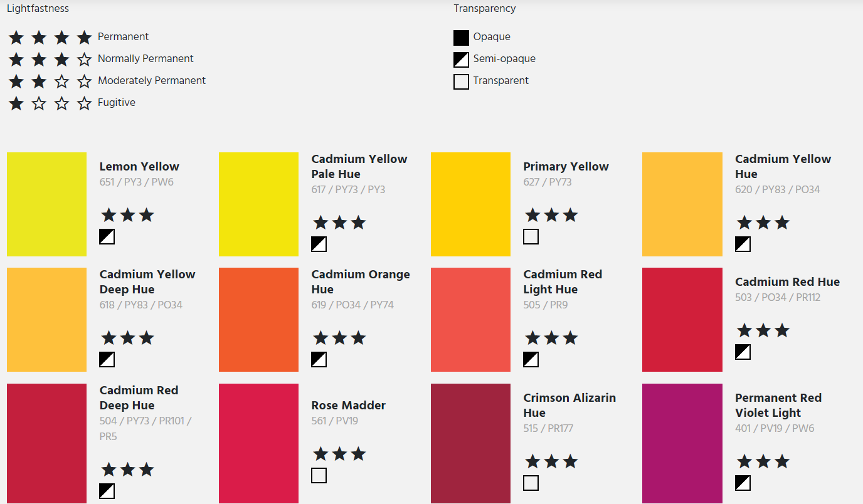863x504 pixels.
Task: Click the four-star Permanent rating row
Action: (50, 38)
